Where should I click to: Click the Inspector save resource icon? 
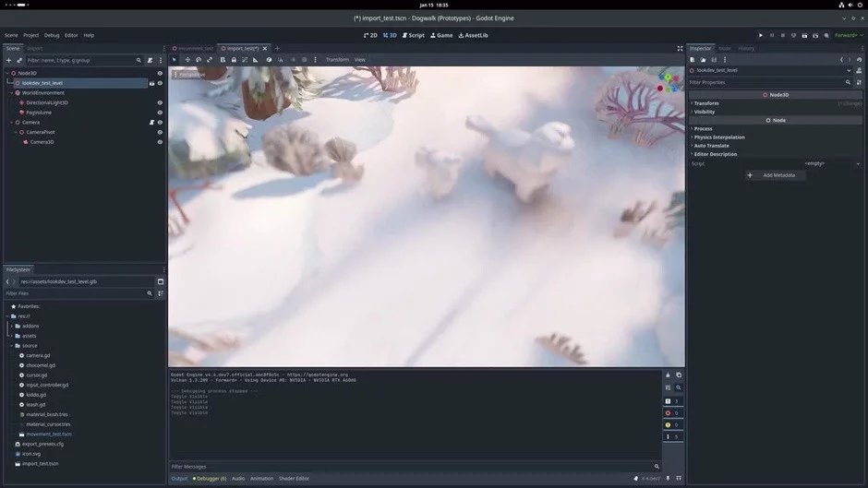tap(714, 60)
